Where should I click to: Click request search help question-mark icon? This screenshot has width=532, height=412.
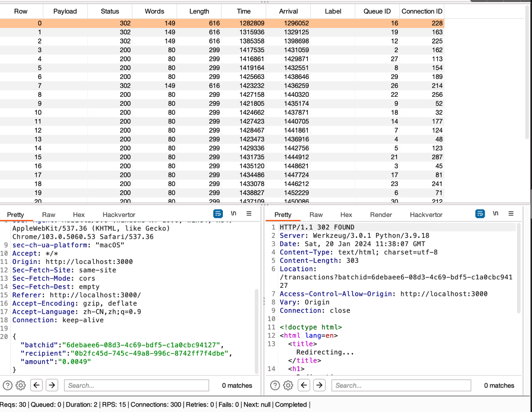pos(7,385)
